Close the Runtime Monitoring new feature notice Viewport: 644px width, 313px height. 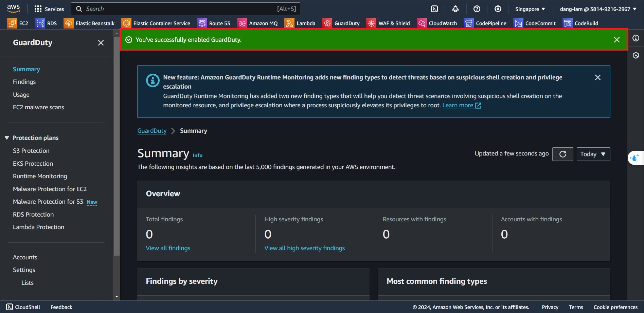(598, 77)
